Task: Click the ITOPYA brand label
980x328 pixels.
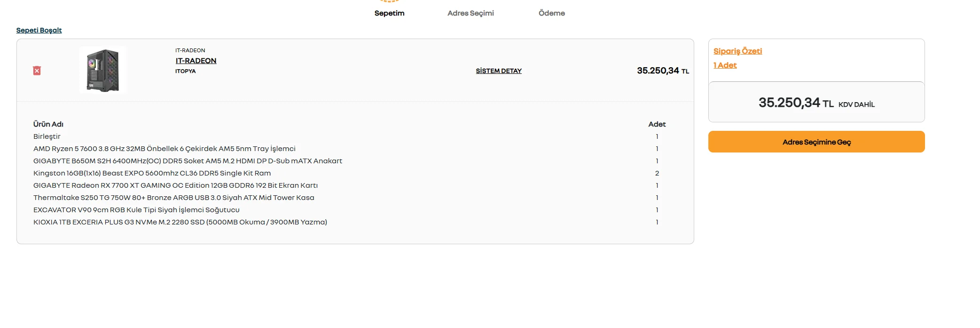Action: pos(185,72)
